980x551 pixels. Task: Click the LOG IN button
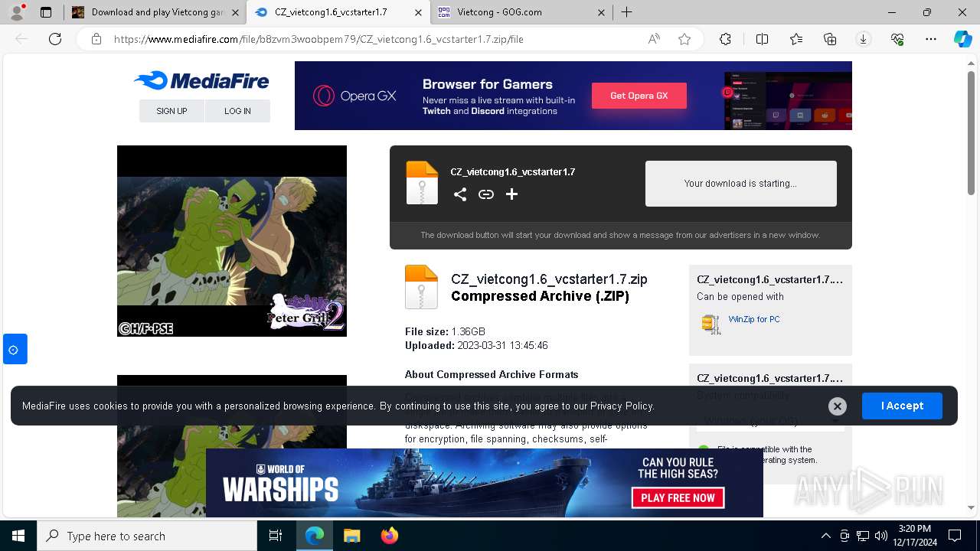(237, 111)
